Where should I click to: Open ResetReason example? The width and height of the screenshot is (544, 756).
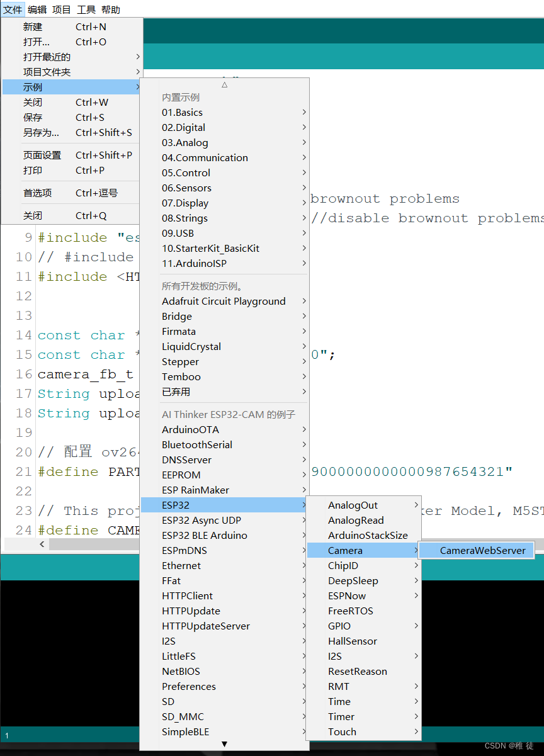point(363,672)
